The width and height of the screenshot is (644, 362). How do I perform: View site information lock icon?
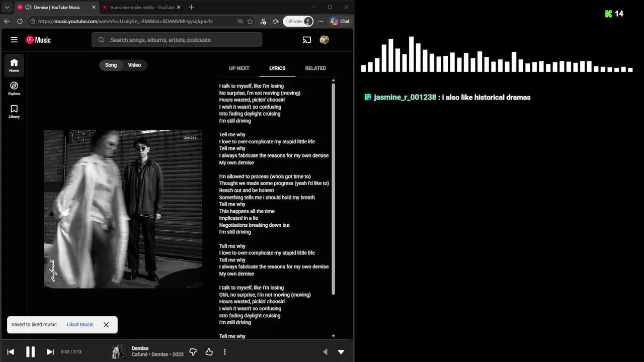pyautogui.click(x=32, y=21)
